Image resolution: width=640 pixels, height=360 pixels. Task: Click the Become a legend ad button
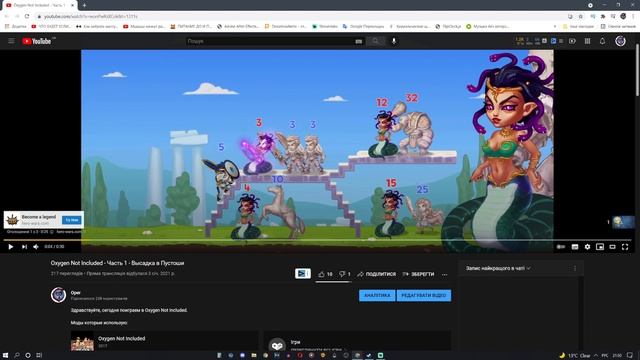pos(72,220)
